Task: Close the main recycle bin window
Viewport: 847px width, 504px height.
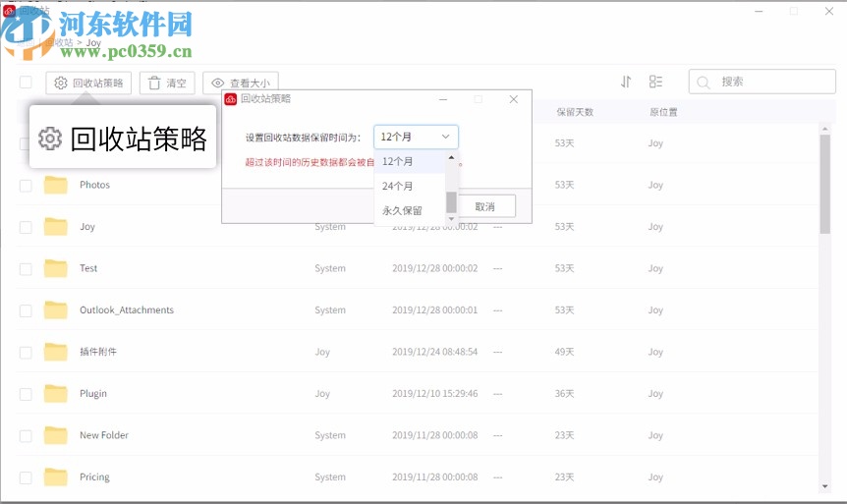Action: [829, 11]
